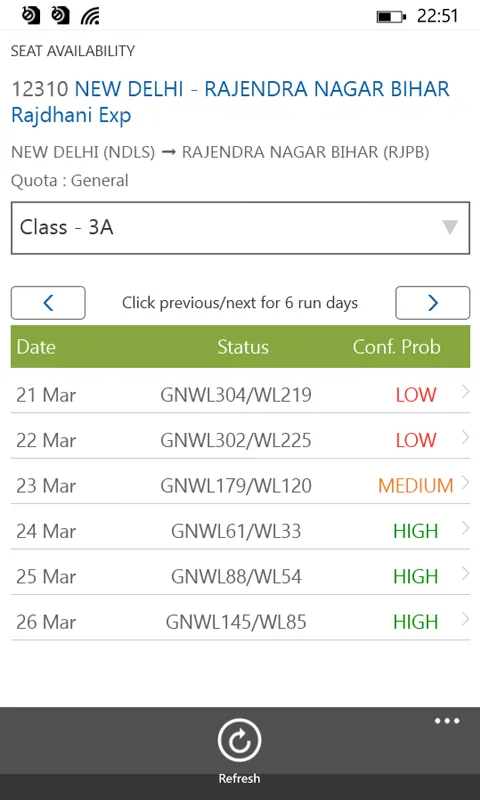Expand the 26 Mar row chevron
Viewport: 480px width, 800px height.
coord(465,619)
